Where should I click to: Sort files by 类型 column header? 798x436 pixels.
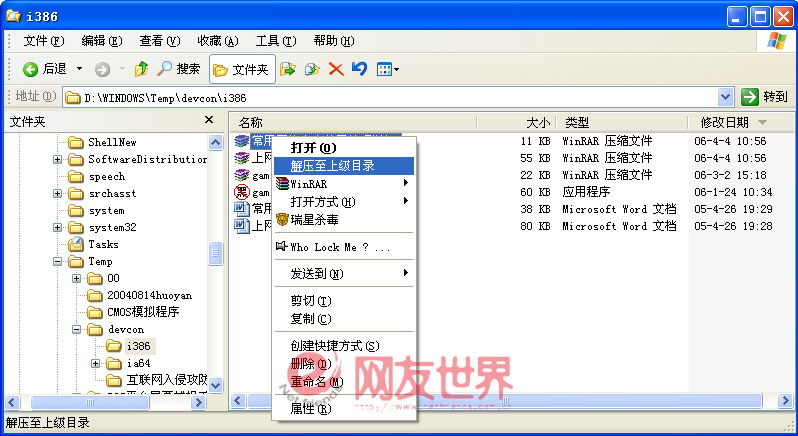tap(622, 123)
